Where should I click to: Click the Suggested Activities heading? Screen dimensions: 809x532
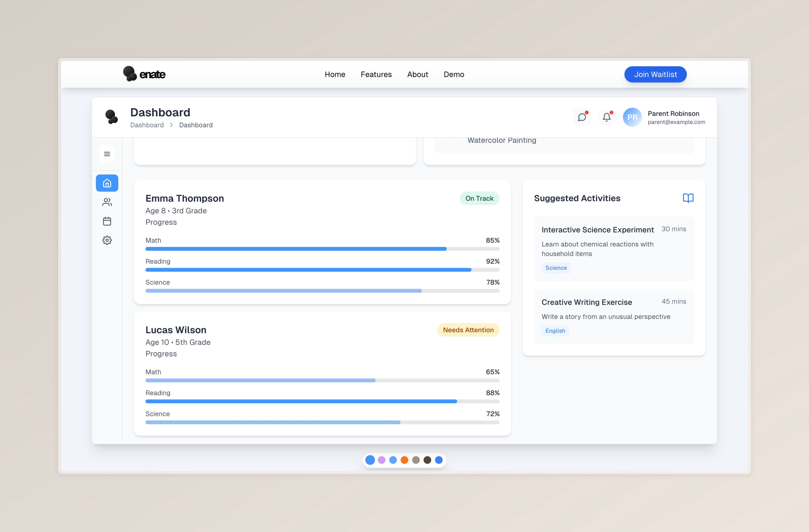(x=577, y=198)
